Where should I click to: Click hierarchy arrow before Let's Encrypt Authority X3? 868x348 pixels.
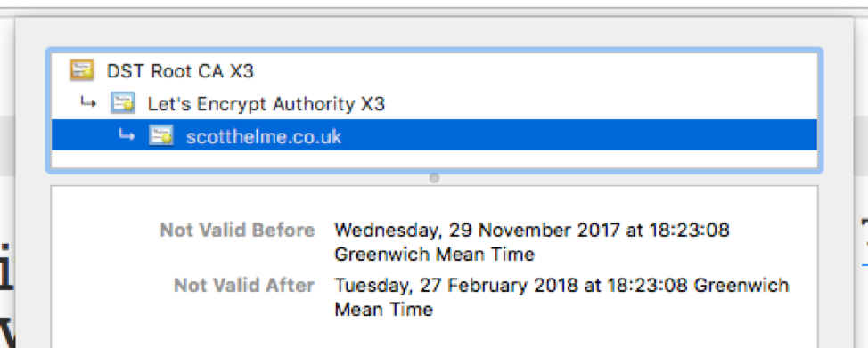click(x=88, y=102)
